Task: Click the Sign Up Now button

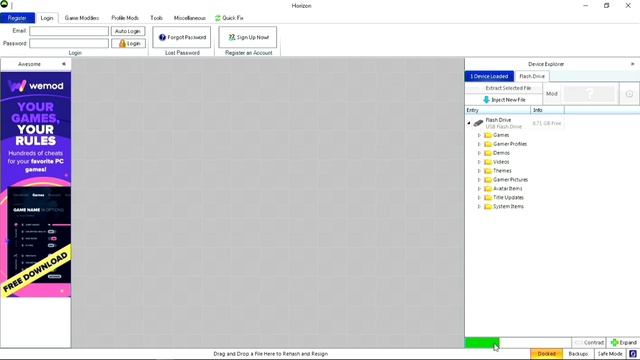Action: tap(248, 37)
